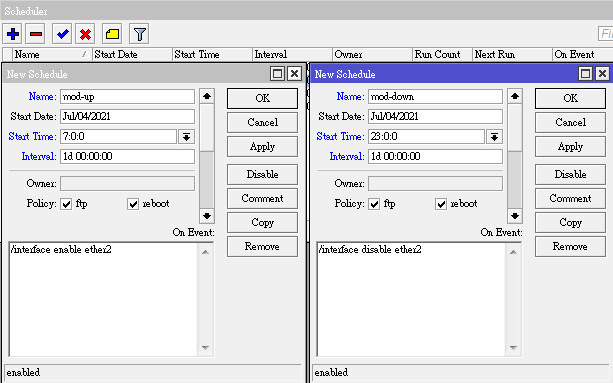Open the filter funnel icon

[140, 34]
